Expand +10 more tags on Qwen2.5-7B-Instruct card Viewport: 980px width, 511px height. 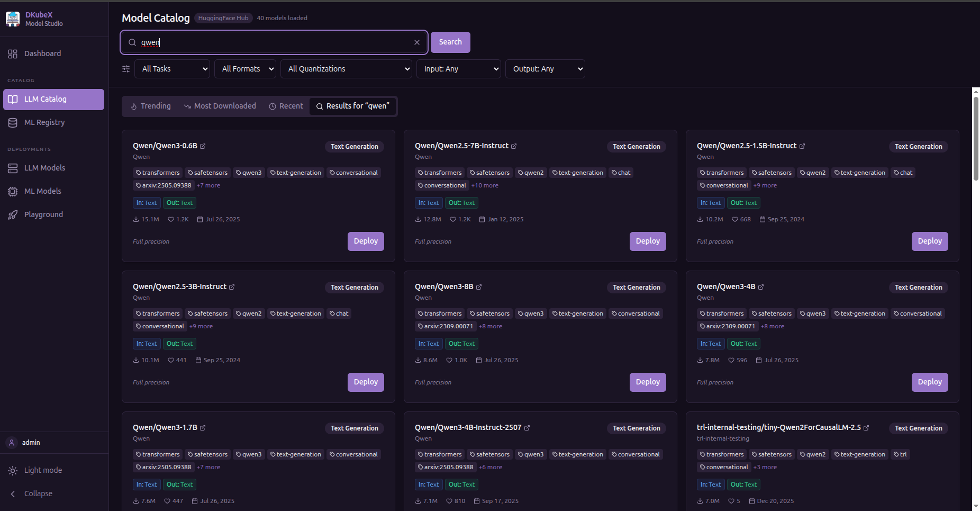pyautogui.click(x=485, y=185)
